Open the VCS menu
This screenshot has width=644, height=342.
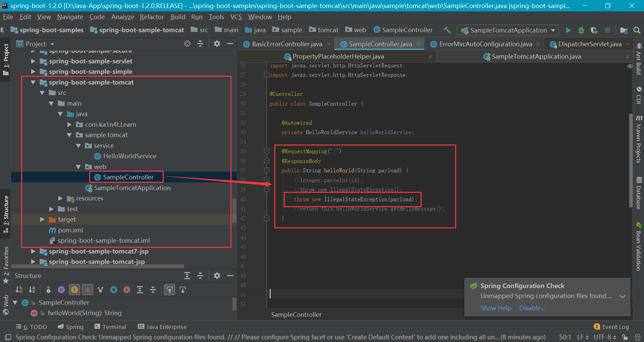point(236,17)
